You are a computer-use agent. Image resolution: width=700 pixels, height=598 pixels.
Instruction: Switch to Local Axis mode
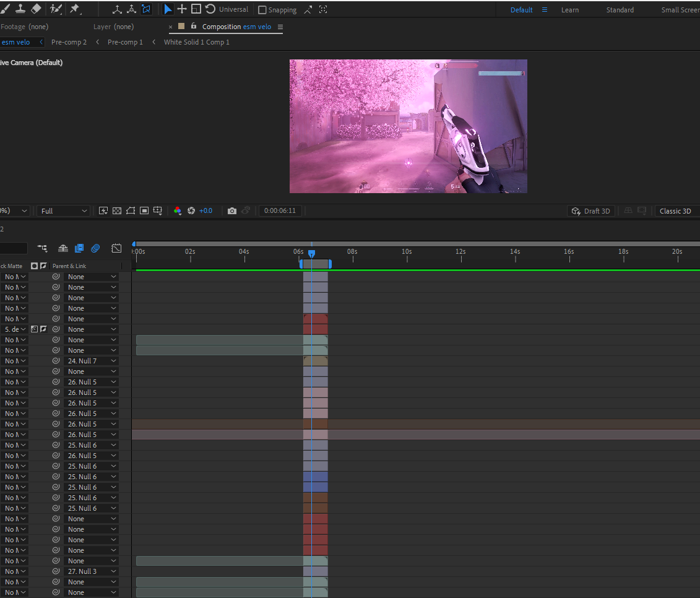click(x=117, y=9)
